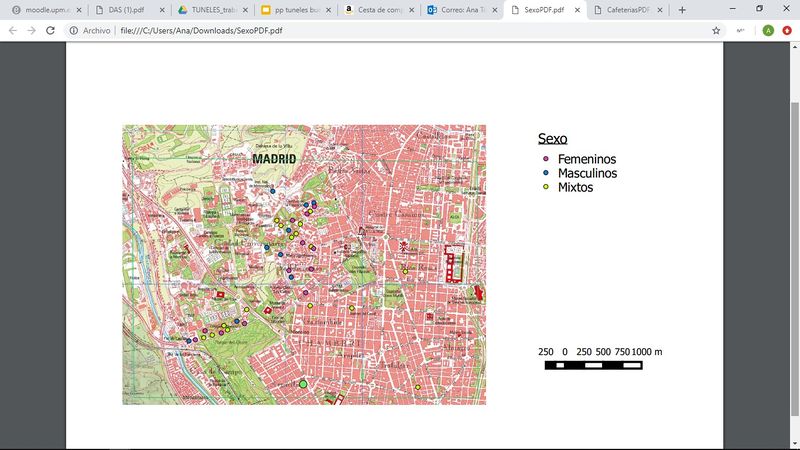Open the Chrome three-dot menu
Image resolution: width=800 pixels, height=450 pixels.
click(787, 31)
